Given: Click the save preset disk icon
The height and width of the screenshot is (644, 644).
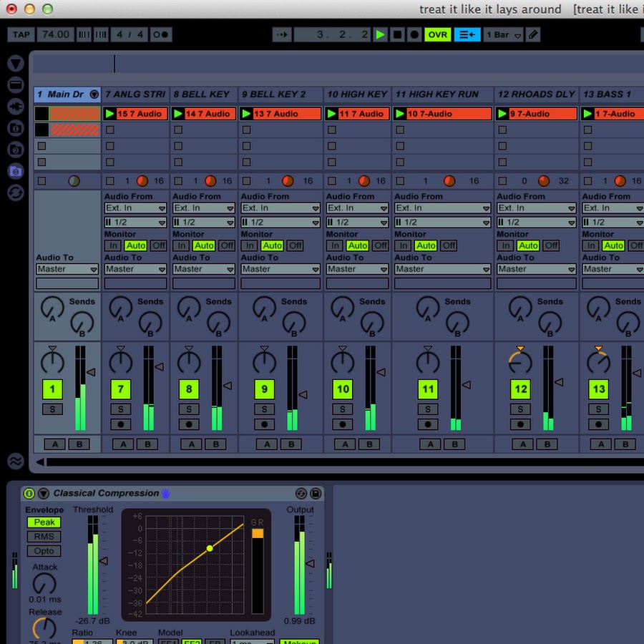Looking at the screenshot, I should point(316,493).
